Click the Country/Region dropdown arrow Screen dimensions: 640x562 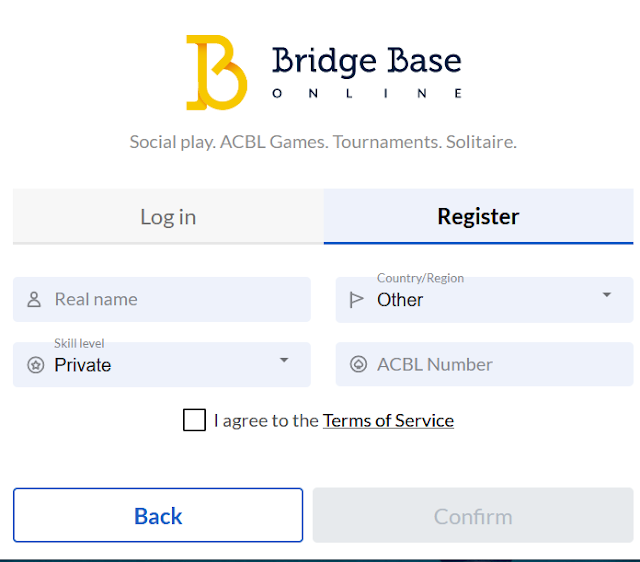click(x=607, y=295)
